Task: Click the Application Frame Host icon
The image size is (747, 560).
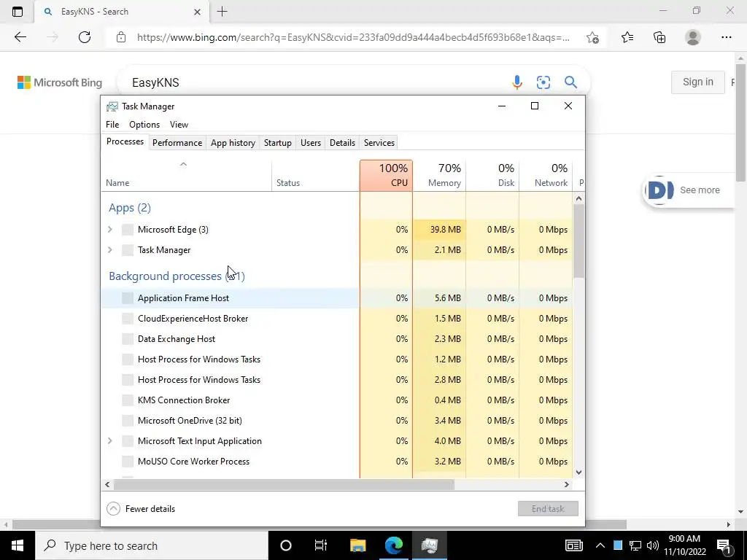Action: coord(127,298)
